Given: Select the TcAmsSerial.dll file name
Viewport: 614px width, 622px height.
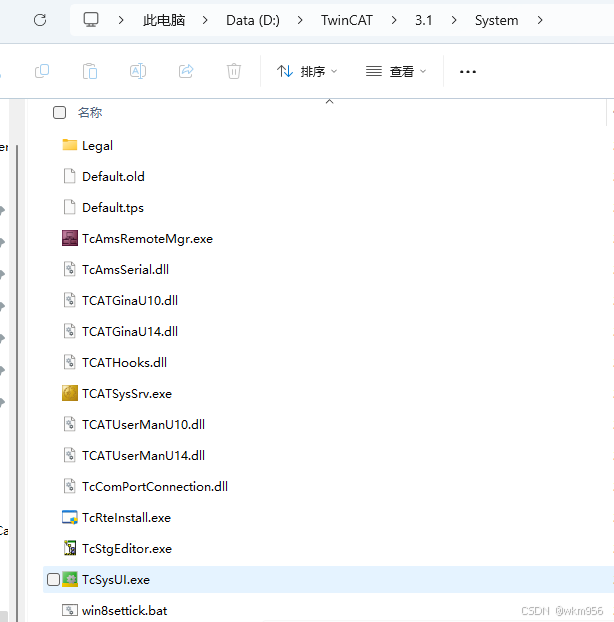Looking at the screenshot, I should pos(125,270).
